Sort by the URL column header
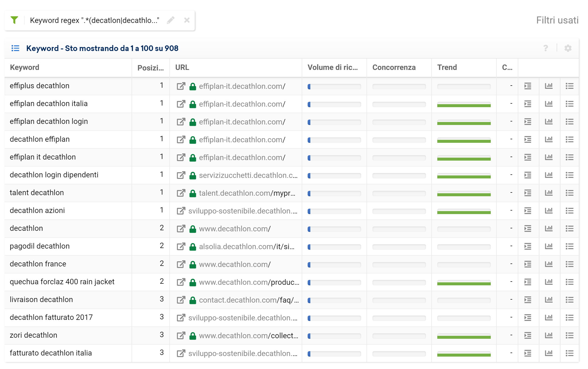 click(x=182, y=67)
